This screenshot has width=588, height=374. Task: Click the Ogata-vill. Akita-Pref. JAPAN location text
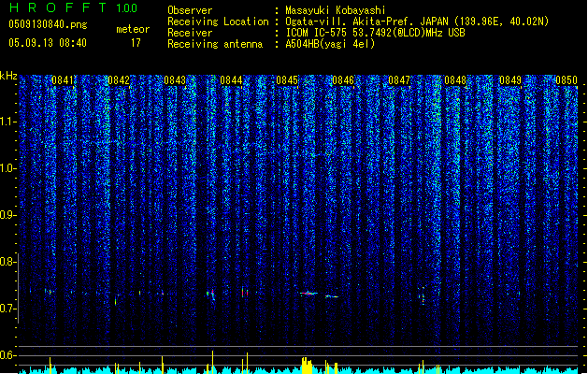tap(417, 22)
